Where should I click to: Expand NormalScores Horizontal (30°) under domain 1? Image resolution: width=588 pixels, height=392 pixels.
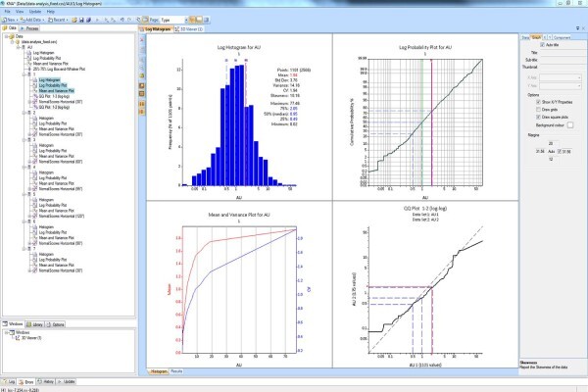pyautogui.click(x=30, y=102)
